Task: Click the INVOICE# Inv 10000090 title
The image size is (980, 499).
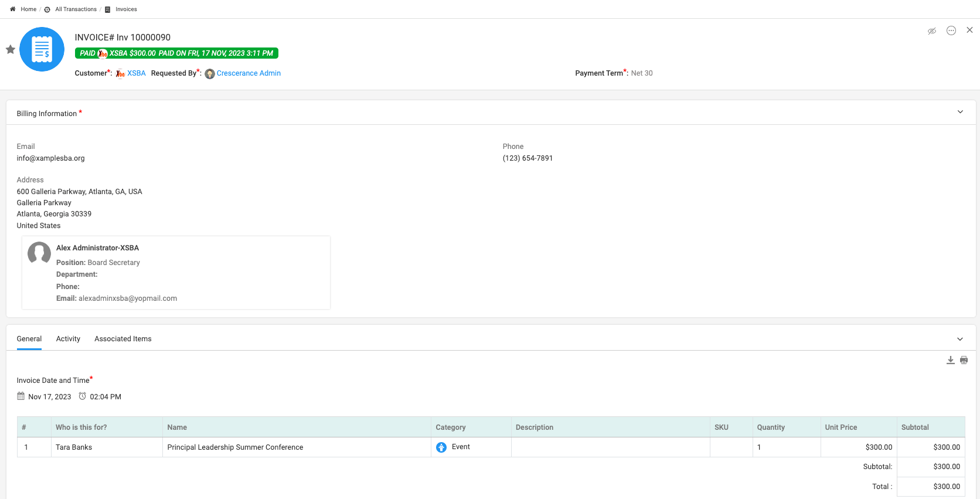Action: click(122, 38)
